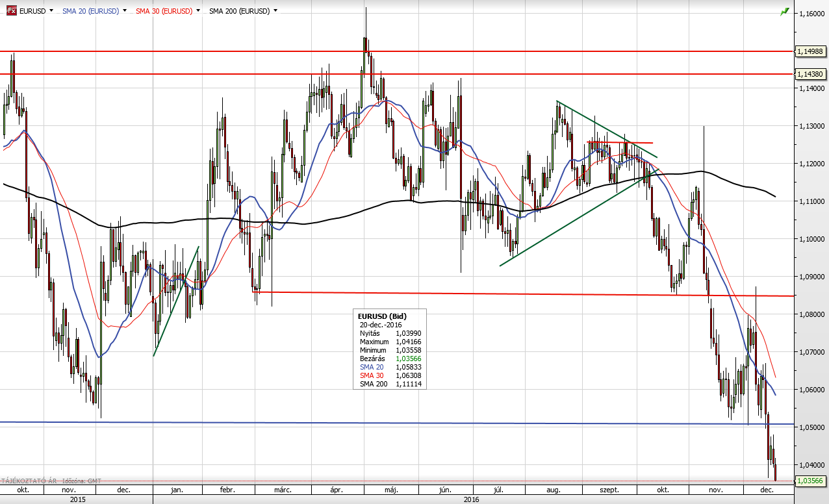Viewport: 829px width, 504px height.
Task: Click the 1,06000 price axis label
Action: [811, 390]
